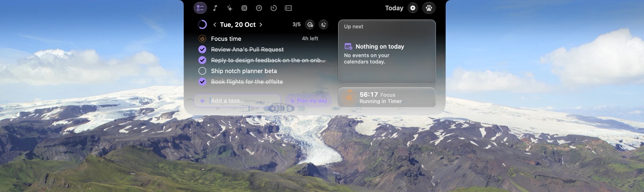Click the No events on your calendars text
Image resolution: width=644 pixels, height=192 pixels.
366,58
